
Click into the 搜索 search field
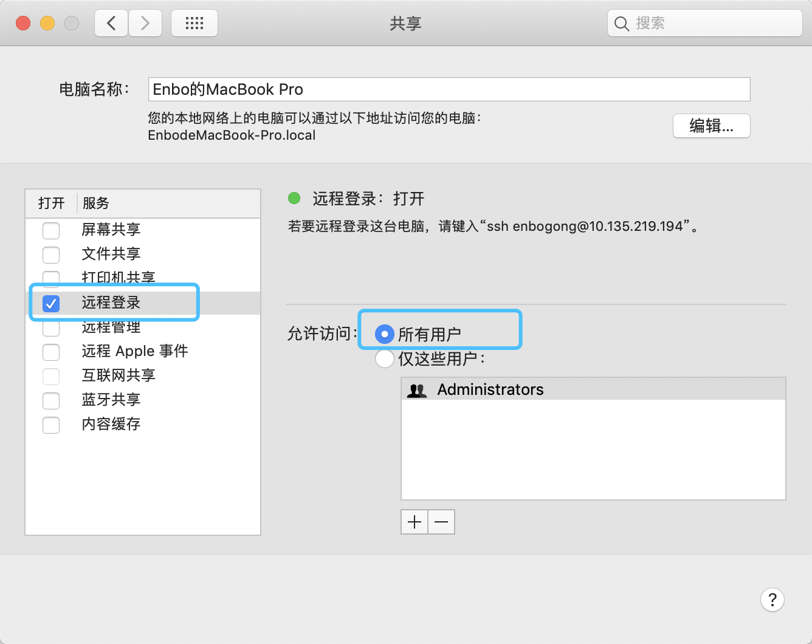[705, 23]
